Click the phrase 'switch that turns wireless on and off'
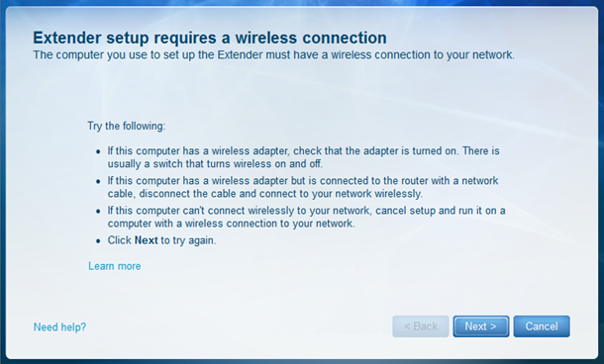The image size is (604, 364). point(237,164)
